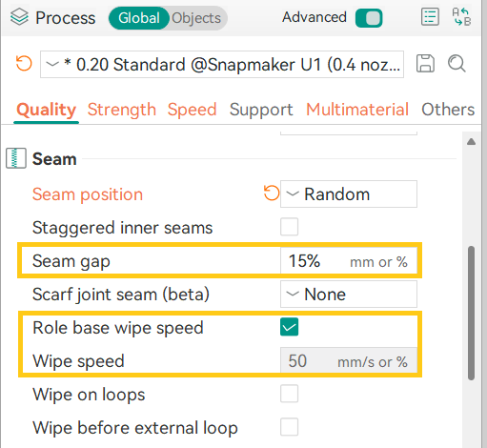Reset Seam position to default value
Image resolution: width=487 pixels, height=448 pixels.
tap(272, 193)
